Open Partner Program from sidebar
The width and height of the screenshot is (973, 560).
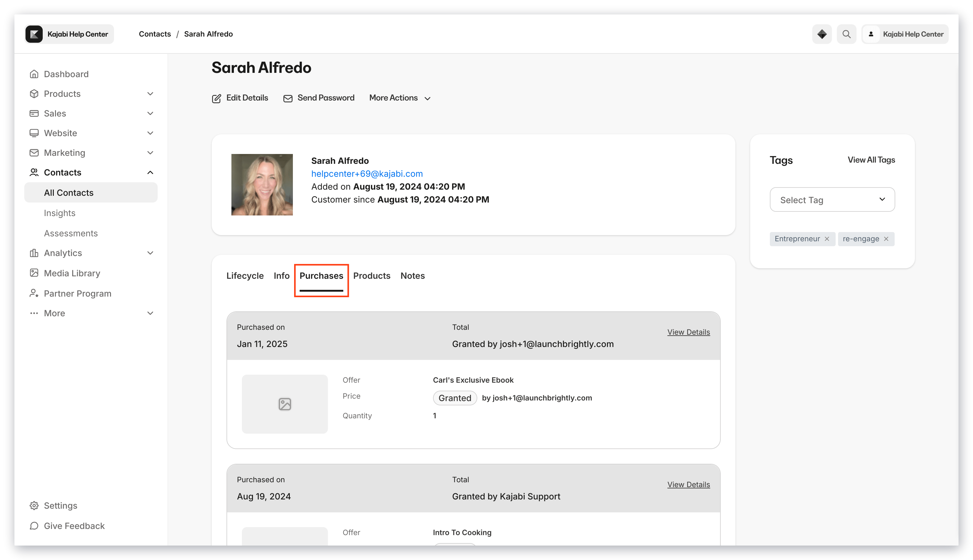click(x=77, y=293)
